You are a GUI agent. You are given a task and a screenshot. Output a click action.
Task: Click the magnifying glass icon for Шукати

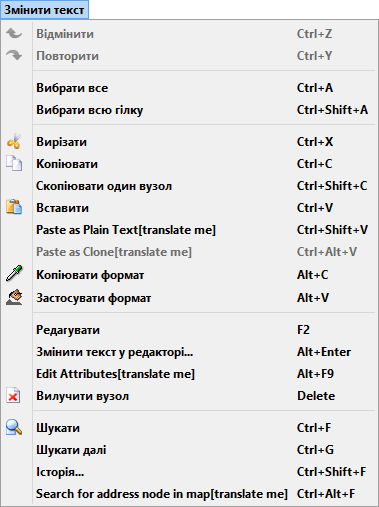click(x=14, y=427)
